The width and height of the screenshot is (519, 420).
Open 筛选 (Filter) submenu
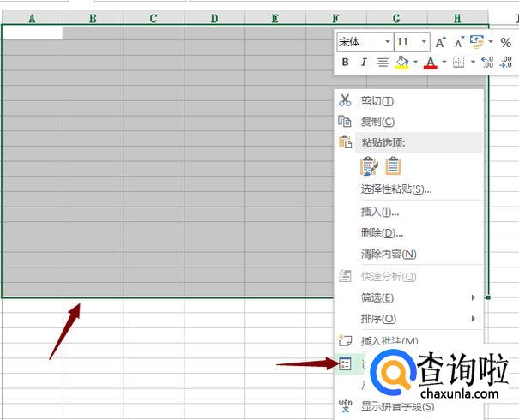coord(377,297)
